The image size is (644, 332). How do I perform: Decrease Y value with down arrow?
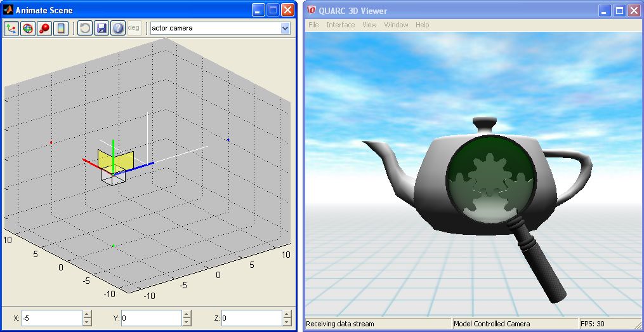pyautogui.click(x=187, y=322)
